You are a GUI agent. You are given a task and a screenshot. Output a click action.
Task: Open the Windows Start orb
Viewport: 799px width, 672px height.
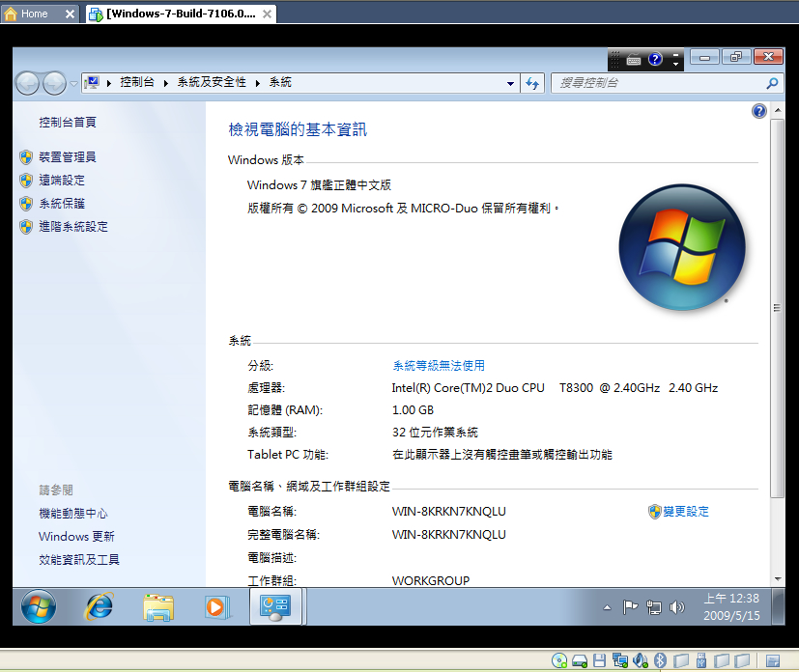coord(39,607)
